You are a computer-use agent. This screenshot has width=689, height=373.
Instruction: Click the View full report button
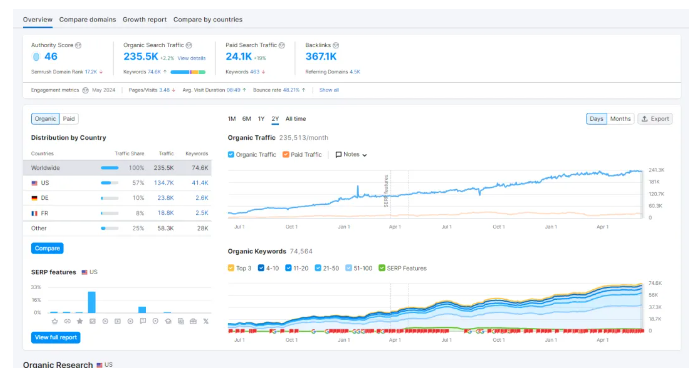56,337
